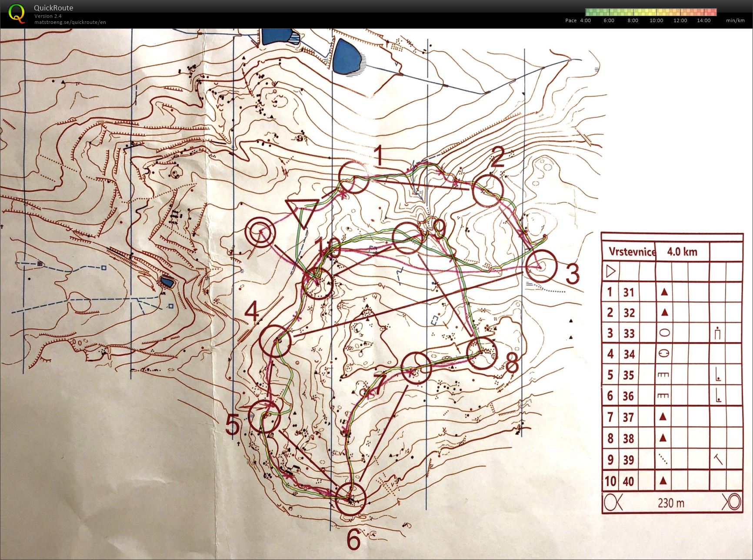
Task: Click the 12:00 pace legend value
Action: coord(680,20)
